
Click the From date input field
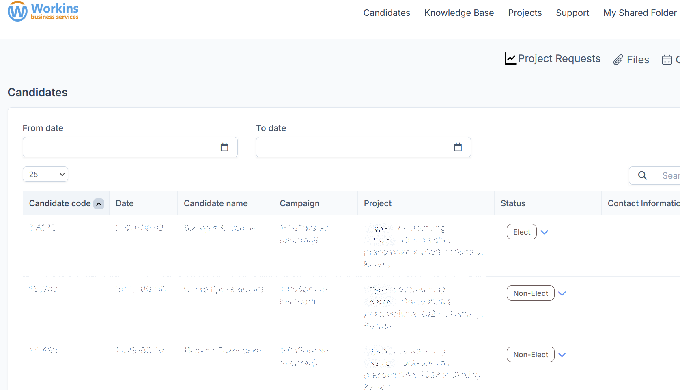(130, 147)
